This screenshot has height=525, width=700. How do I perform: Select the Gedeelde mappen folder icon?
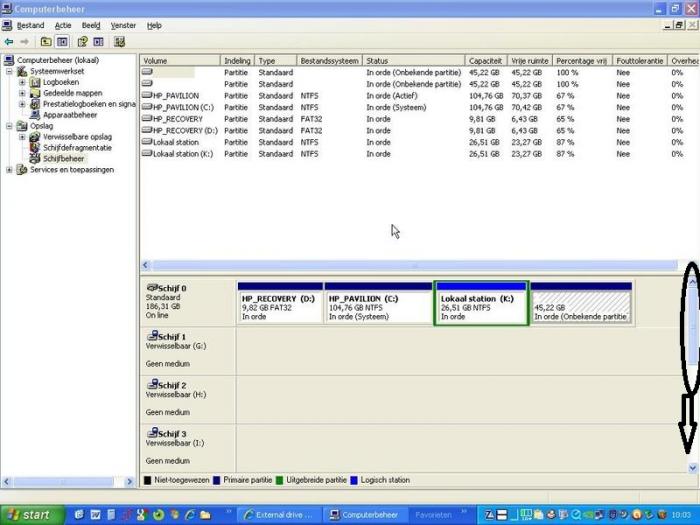click(35, 93)
